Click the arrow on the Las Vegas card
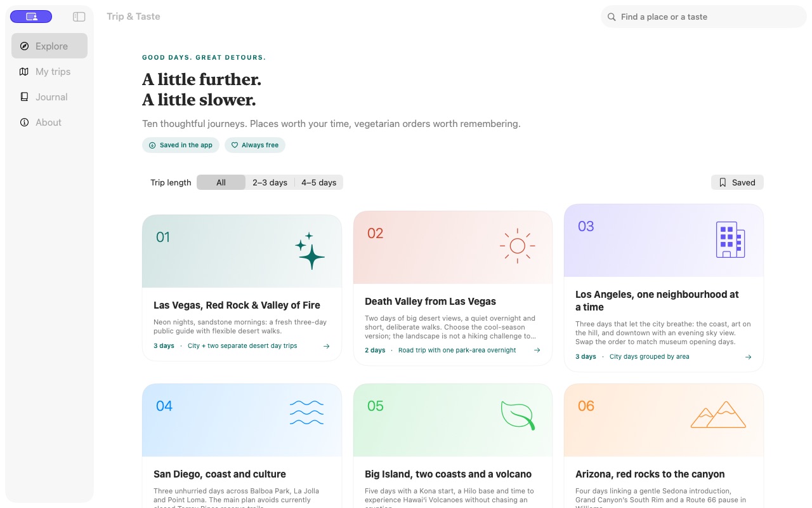The height and width of the screenshot is (508, 812). 326,346
